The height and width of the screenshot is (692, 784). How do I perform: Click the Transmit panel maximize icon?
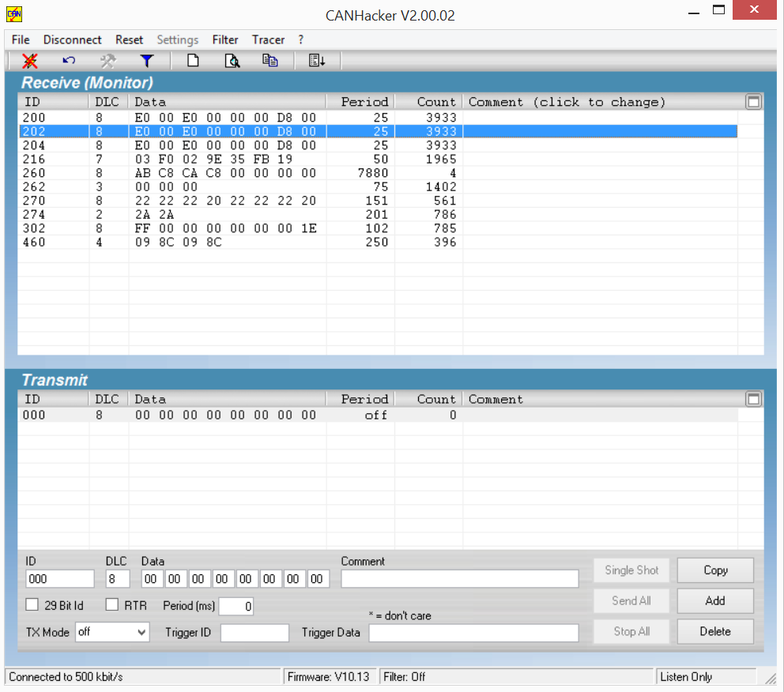753,399
